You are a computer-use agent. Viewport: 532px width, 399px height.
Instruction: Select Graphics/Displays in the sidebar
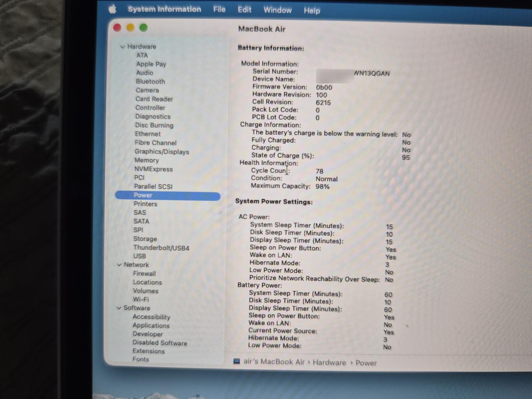(x=162, y=152)
